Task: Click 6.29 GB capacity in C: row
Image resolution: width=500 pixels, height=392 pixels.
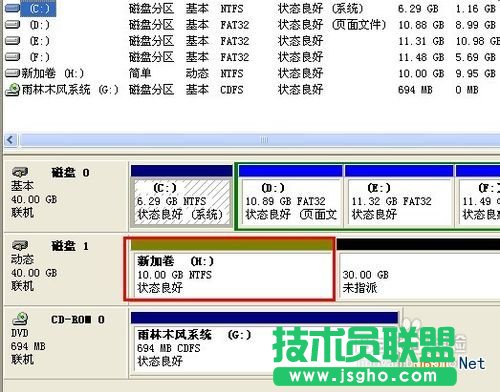Action: [418, 9]
